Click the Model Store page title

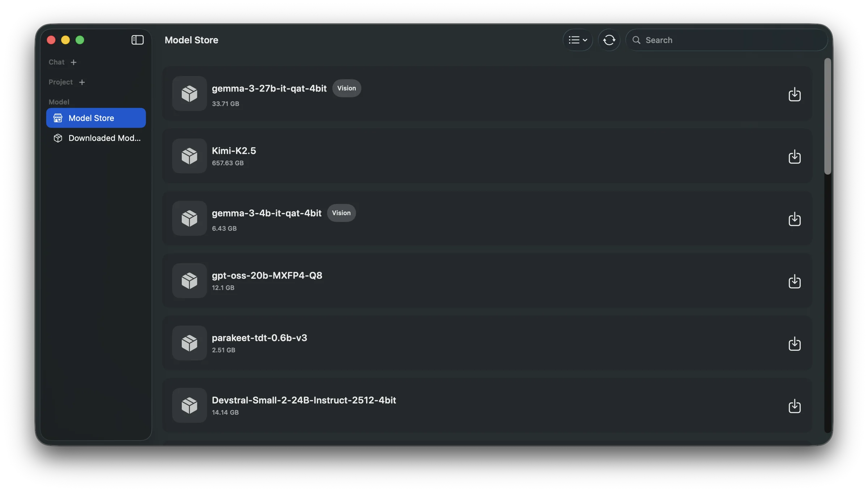tap(191, 40)
